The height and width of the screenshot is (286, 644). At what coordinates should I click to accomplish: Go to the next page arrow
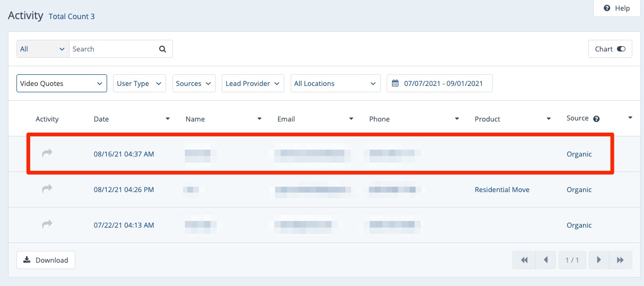pyautogui.click(x=598, y=260)
